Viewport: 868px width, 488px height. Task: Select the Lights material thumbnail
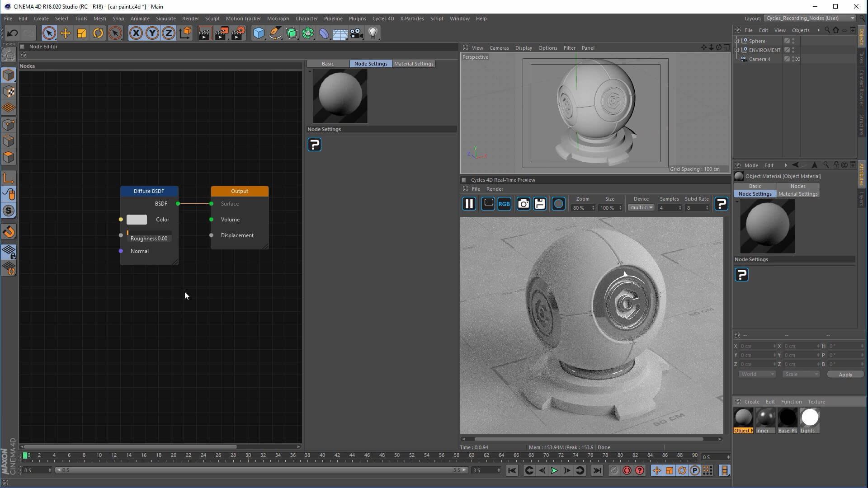[810, 418]
